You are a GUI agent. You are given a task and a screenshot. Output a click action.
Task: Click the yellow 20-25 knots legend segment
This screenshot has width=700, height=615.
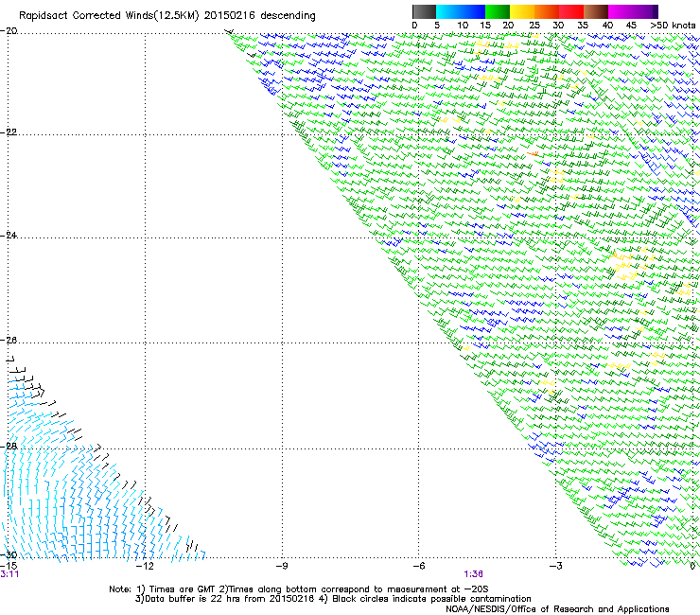coord(522,11)
